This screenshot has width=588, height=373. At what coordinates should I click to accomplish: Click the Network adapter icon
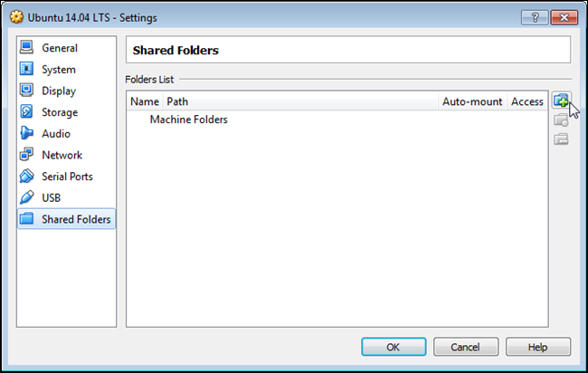26,155
